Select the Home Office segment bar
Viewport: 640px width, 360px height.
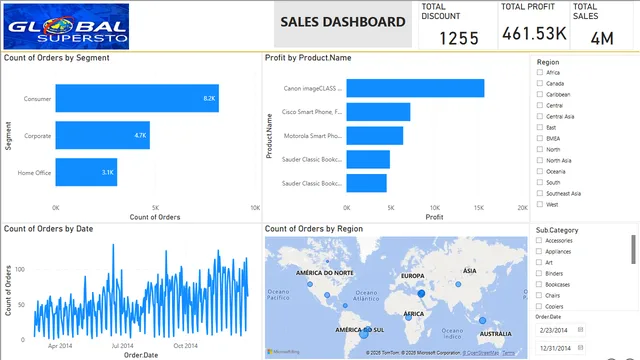[x=86, y=172]
